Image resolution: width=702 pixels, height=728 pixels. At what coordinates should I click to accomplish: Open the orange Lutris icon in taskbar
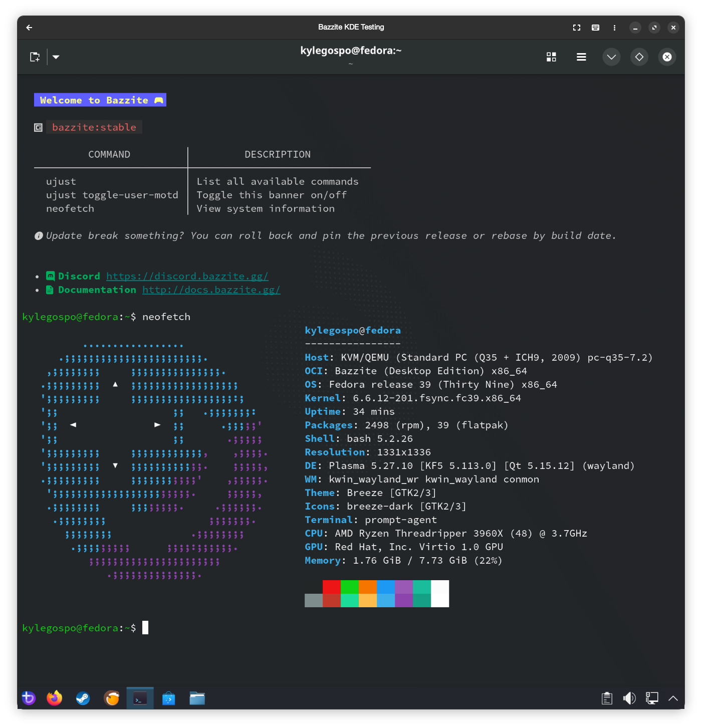click(112, 698)
